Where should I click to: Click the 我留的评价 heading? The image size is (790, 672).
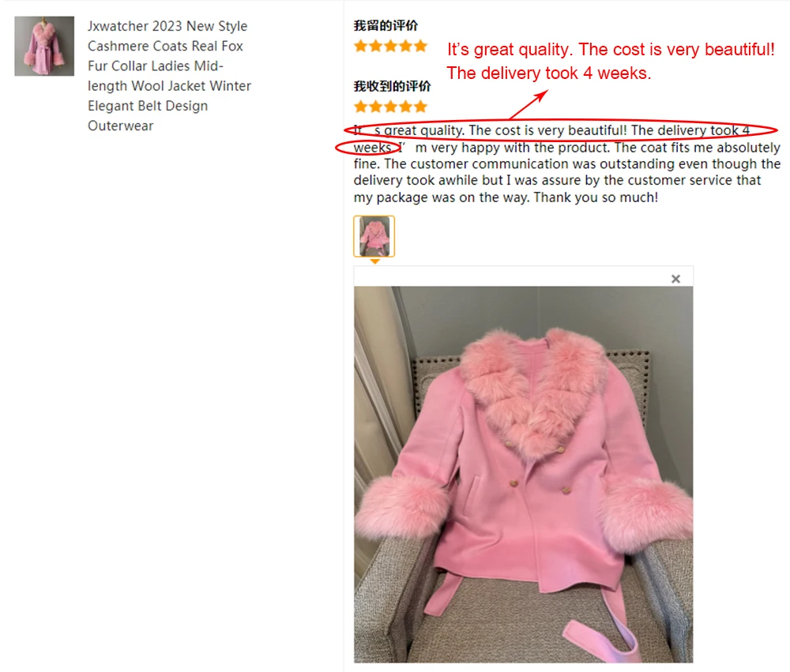pos(386,26)
